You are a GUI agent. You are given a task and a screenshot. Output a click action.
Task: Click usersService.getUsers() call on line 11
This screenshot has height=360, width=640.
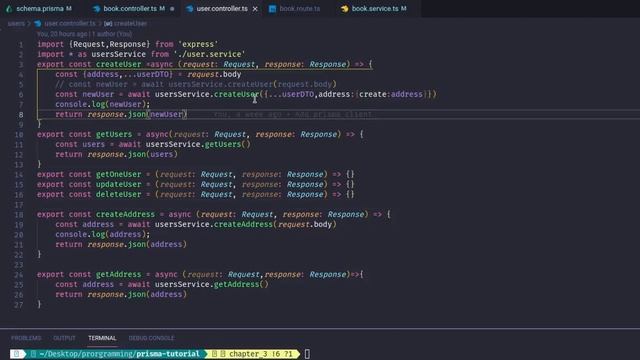tap(198, 144)
